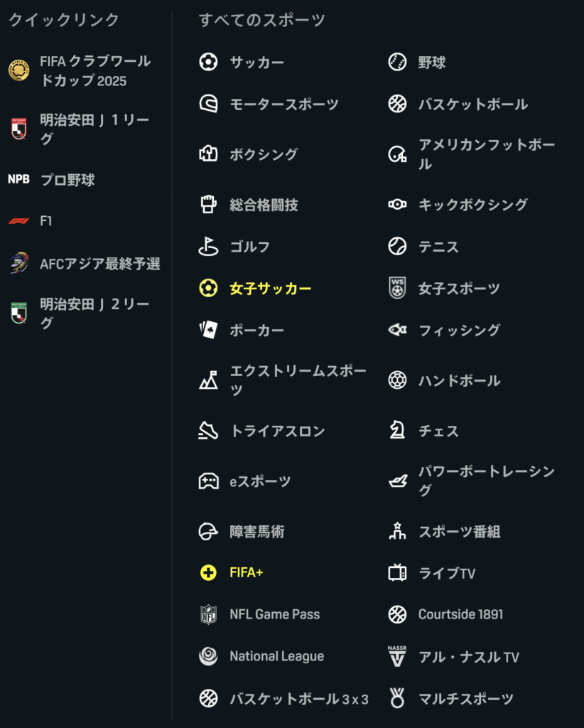
Task: Click the boxing gloves icon
Action: pyautogui.click(x=208, y=154)
